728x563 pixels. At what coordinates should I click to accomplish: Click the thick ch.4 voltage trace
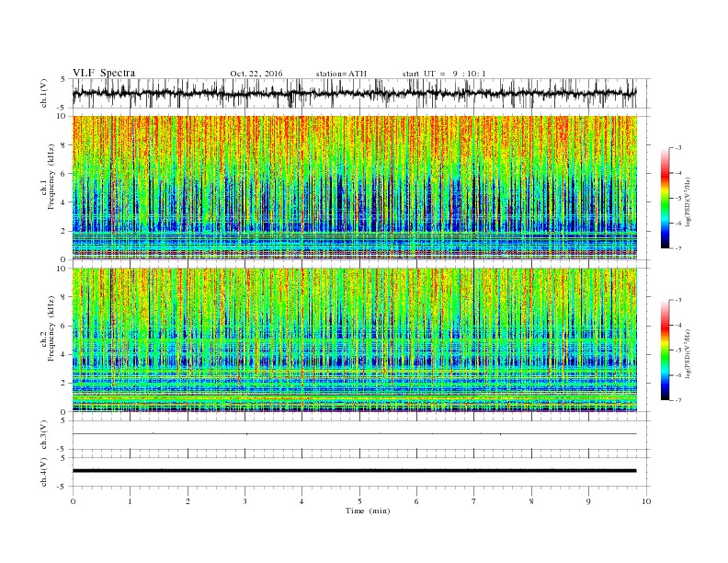pos(355,471)
